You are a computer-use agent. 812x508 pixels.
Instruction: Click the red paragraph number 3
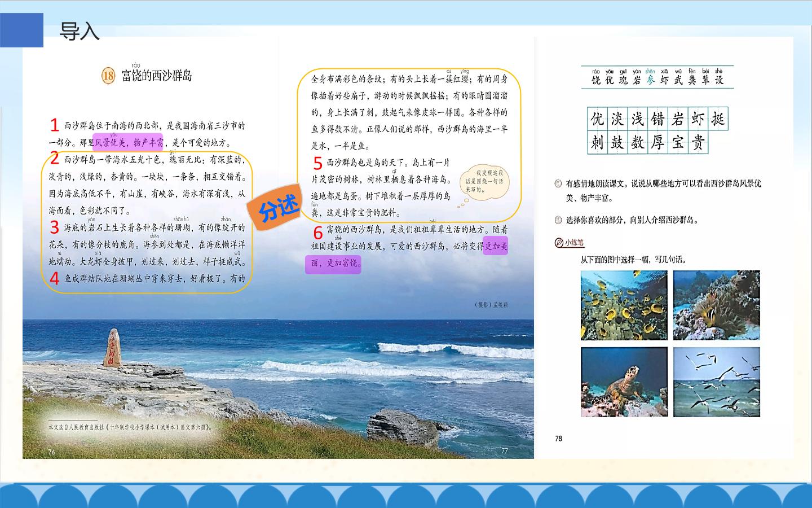coord(54,227)
